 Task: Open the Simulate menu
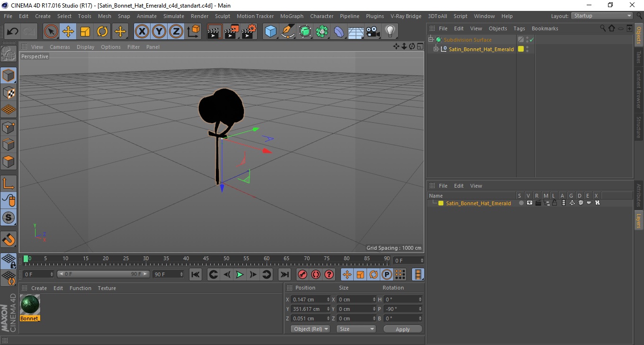tap(174, 16)
